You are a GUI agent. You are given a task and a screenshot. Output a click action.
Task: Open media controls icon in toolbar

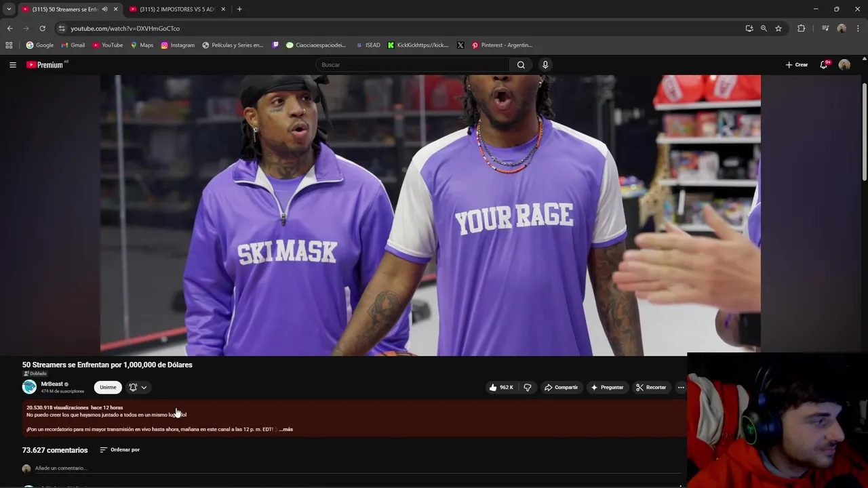[825, 28]
